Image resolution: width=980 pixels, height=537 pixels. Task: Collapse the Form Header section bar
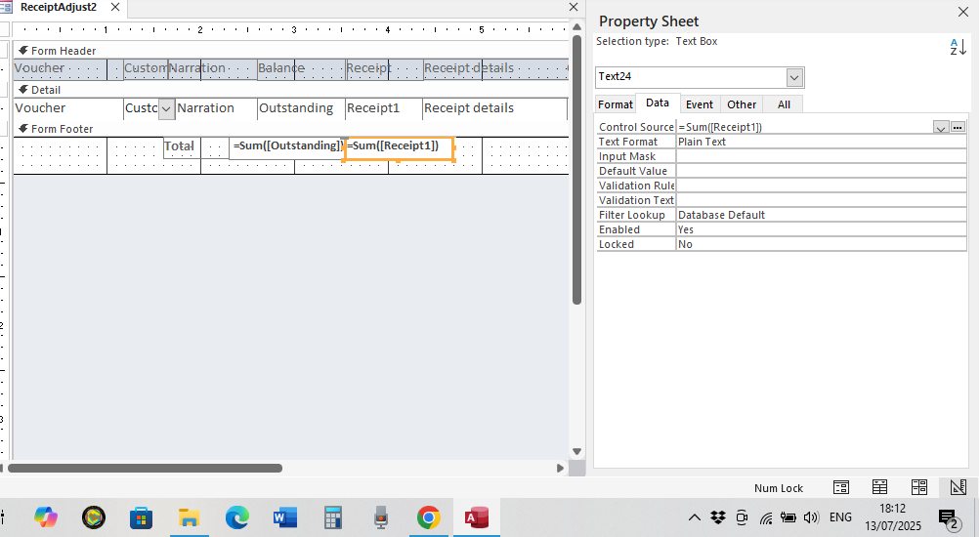point(59,51)
